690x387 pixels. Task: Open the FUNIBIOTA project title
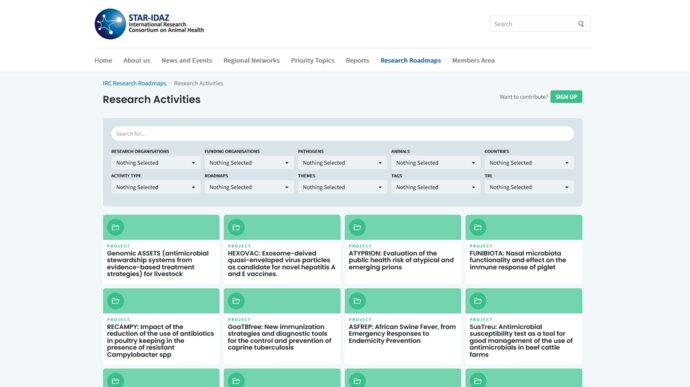tap(518, 260)
